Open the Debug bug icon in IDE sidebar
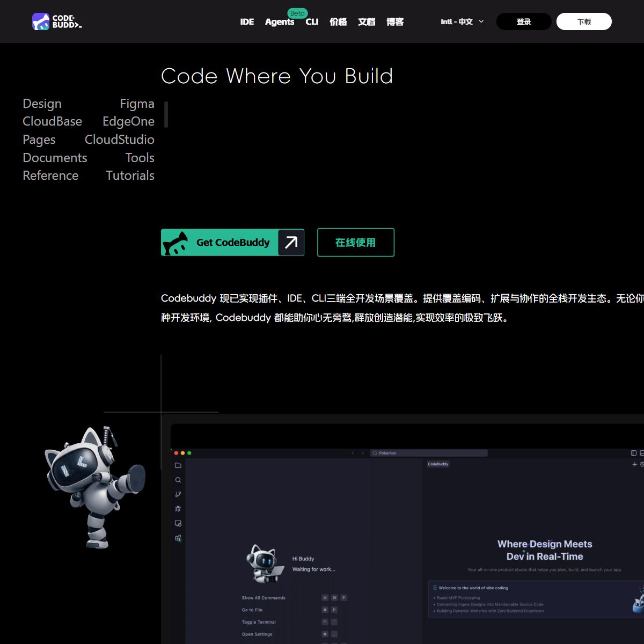The width and height of the screenshot is (644, 644). [x=178, y=509]
